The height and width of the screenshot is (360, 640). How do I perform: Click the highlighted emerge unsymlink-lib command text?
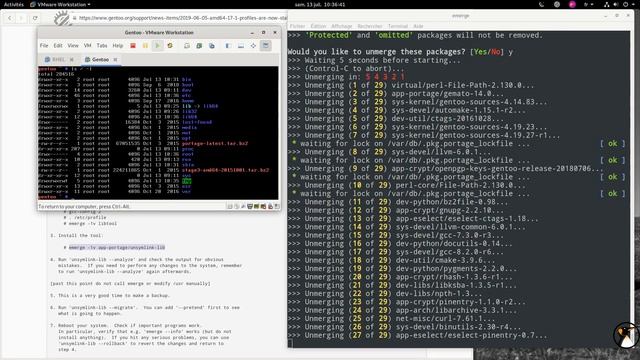point(117,247)
